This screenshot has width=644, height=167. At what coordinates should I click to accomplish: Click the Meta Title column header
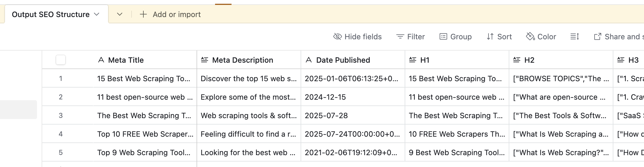(126, 60)
